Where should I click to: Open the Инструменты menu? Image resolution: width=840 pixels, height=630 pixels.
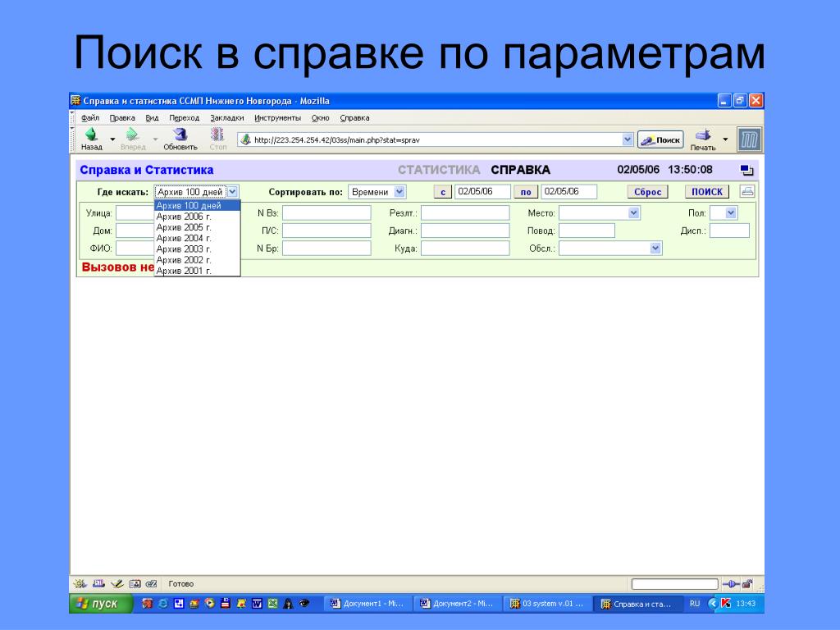pyautogui.click(x=277, y=118)
